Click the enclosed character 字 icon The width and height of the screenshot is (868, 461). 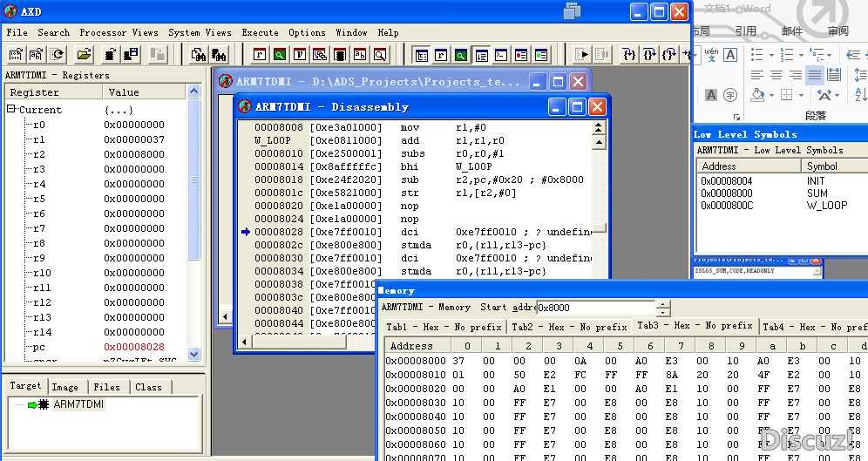click(729, 95)
